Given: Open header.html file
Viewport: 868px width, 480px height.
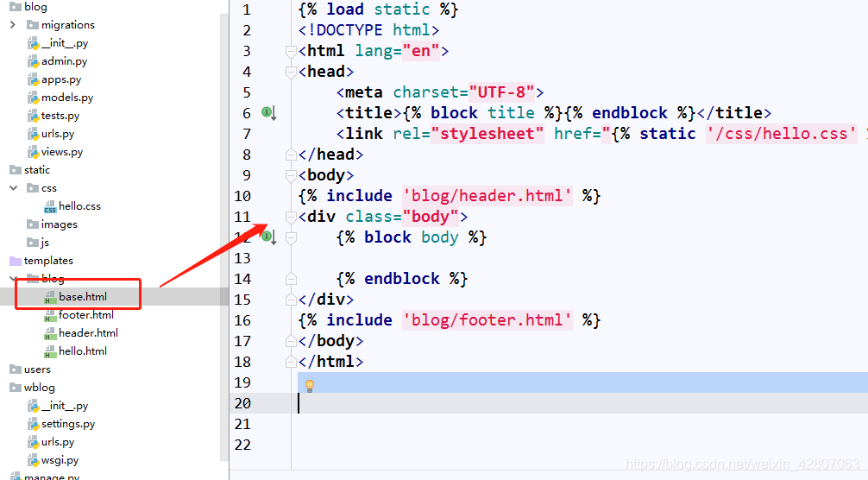Looking at the screenshot, I should tap(89, 332).
